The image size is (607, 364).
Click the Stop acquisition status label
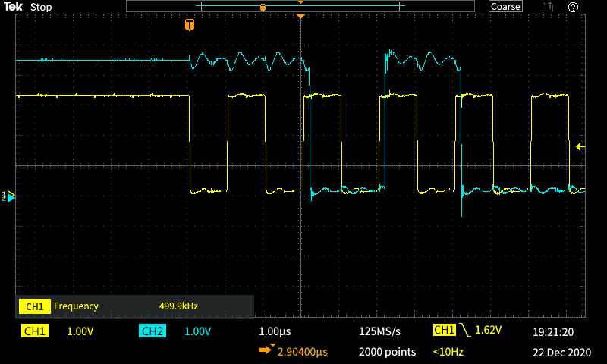click(41, 7)
